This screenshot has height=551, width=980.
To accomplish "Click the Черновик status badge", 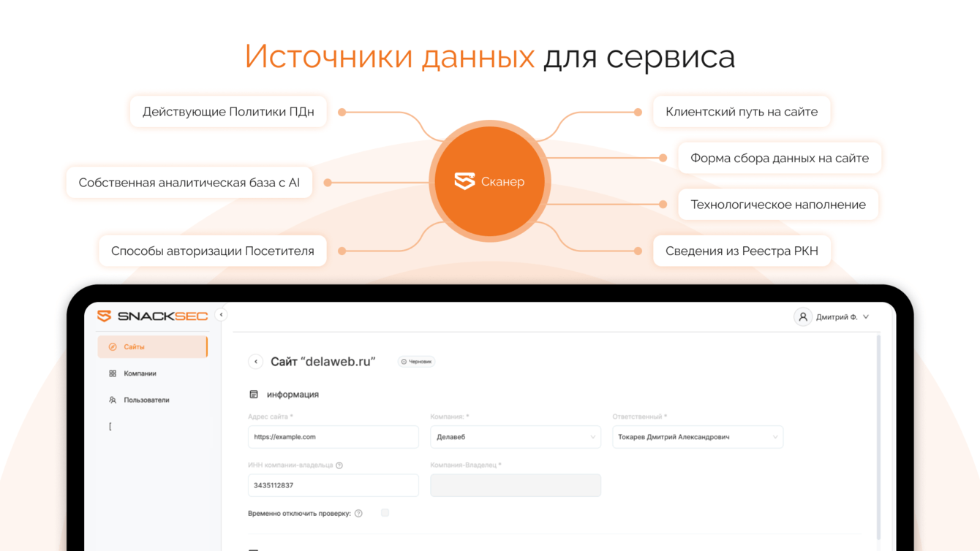I will coord(416,362).
